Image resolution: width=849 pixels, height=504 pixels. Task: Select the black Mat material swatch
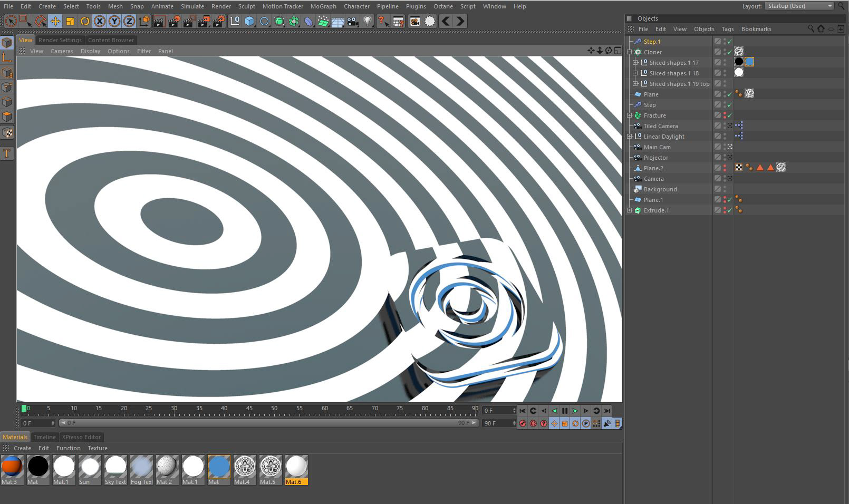point(38,470)
